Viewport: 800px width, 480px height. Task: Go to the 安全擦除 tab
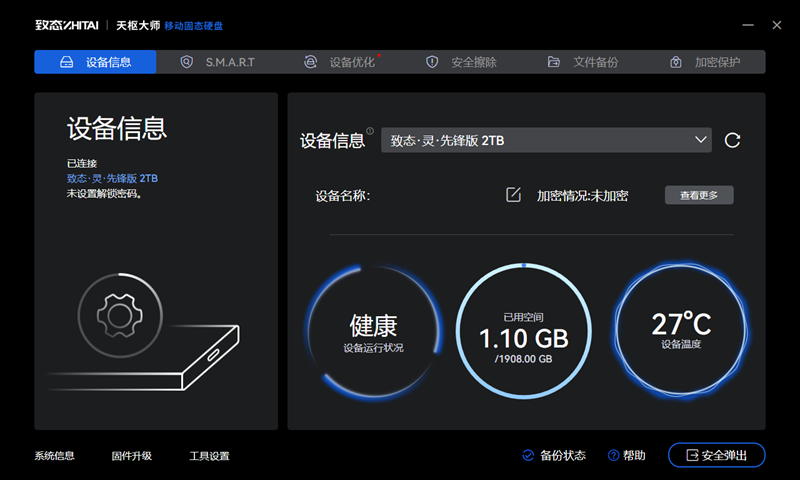pyautogui.click(x=462, y=62)
